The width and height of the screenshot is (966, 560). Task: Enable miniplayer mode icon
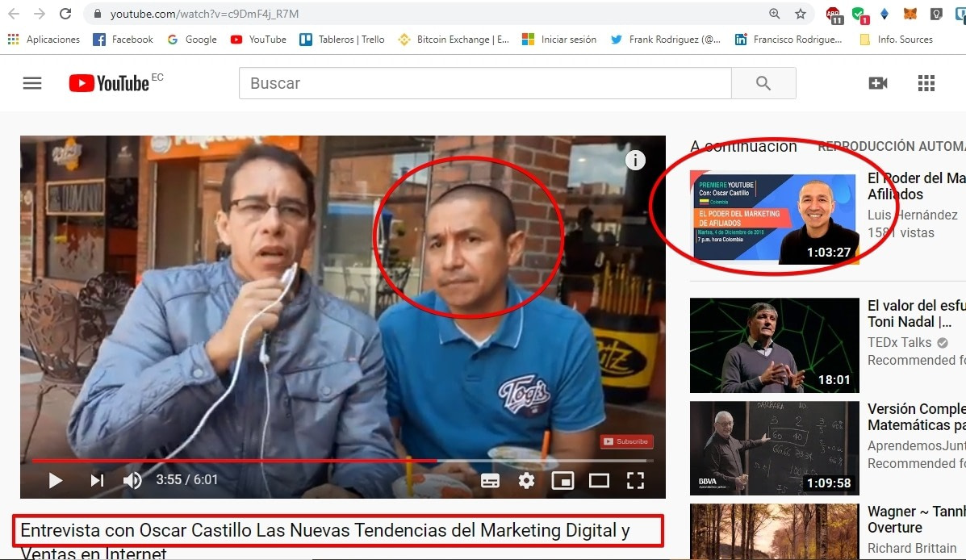pyautogui.click(x=562, y=481)
